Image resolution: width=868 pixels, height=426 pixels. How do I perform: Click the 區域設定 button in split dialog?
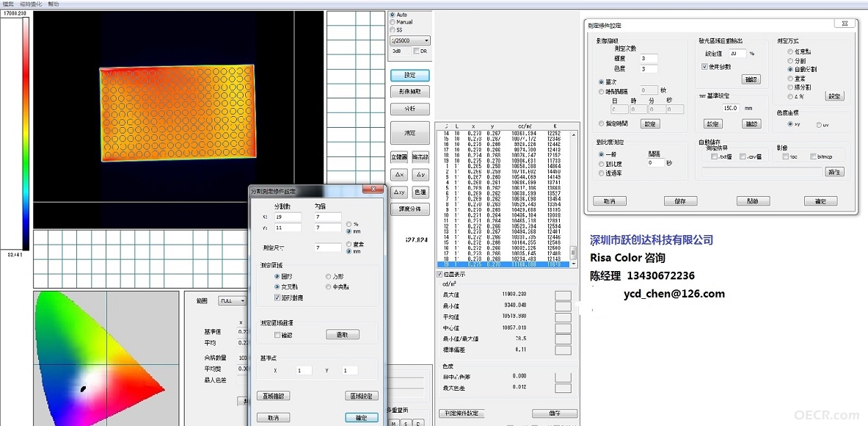tap(362, 396)
